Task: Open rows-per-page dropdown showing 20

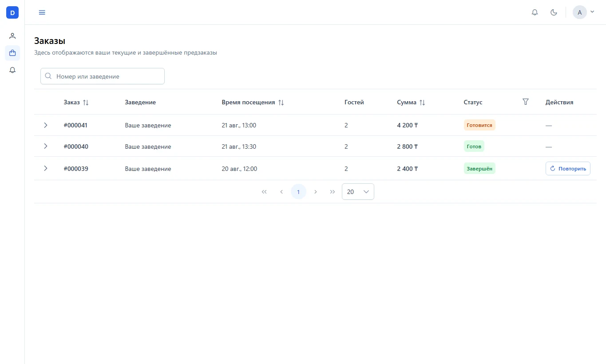Action: click(358, 192)
